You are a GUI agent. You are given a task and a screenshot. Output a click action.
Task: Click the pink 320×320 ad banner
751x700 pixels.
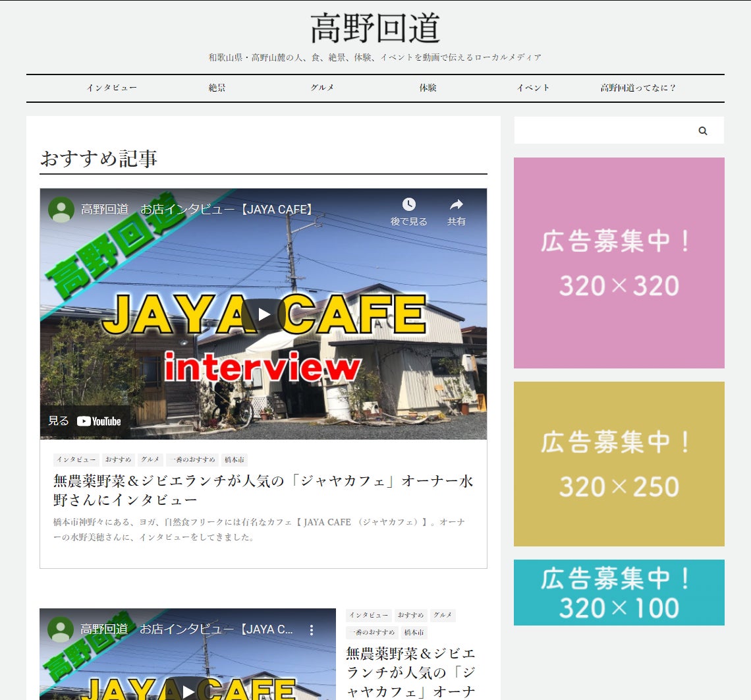[619, 263]
